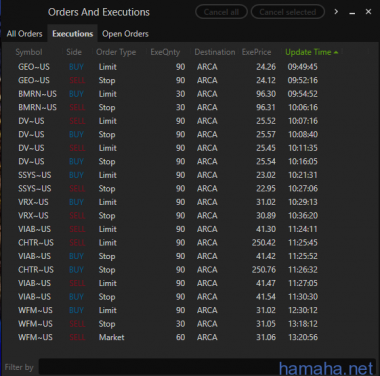Select GEO~US execution at 09:49:45

190,67
